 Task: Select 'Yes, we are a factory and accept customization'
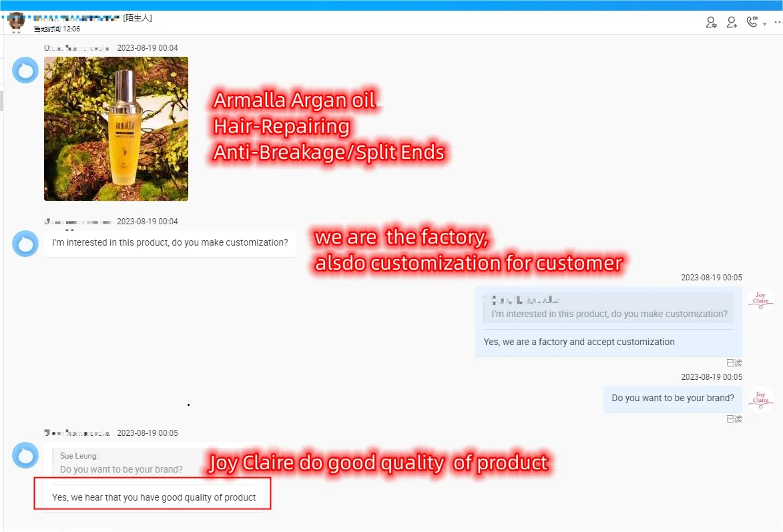pos(579,342)
